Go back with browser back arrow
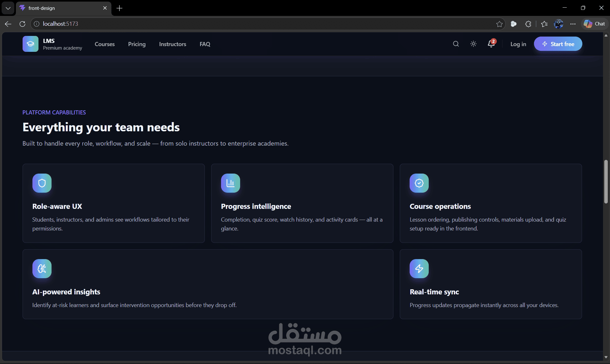 [x=8, y=24]
